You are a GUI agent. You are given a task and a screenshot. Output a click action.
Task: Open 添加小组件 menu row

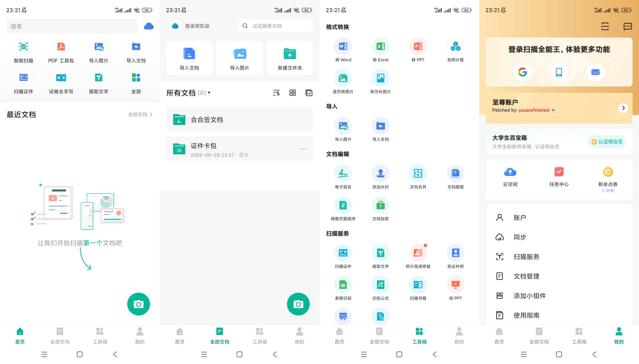(559, 296)
